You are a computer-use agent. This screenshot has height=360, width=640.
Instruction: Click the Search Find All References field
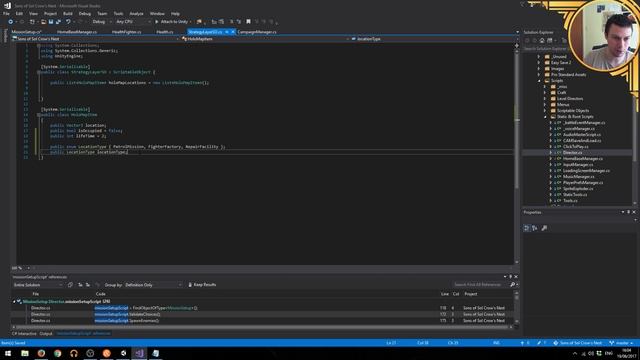(x=481, y=285)
